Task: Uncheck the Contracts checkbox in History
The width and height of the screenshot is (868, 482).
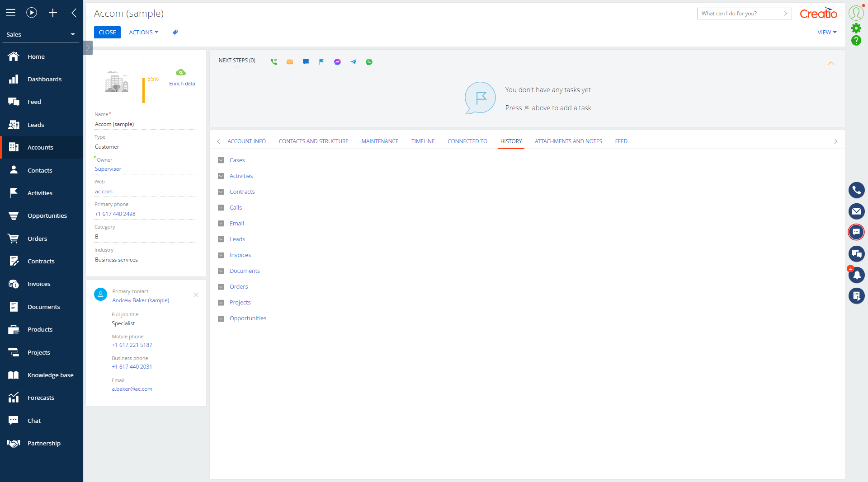Action: click(221, 192)
